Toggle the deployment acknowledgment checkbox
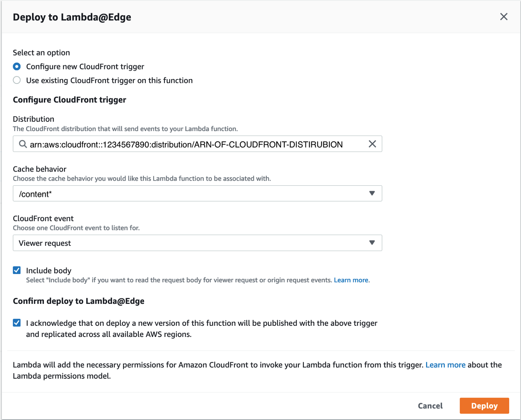The height and width of the screenshot is (420, 521). (x=16, y=322)
